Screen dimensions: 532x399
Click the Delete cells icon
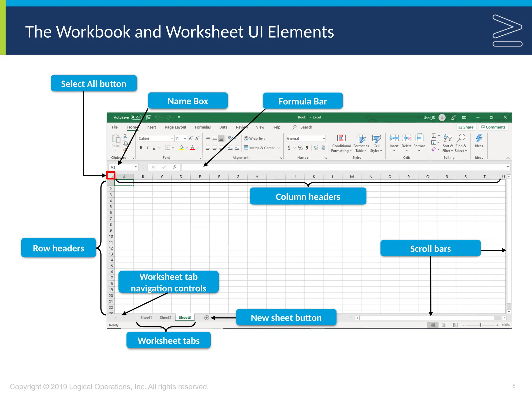(407, 138)
